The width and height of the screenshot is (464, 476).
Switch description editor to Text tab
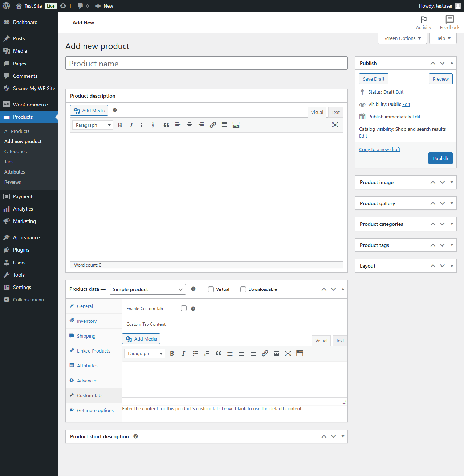[x=335, y=112]
